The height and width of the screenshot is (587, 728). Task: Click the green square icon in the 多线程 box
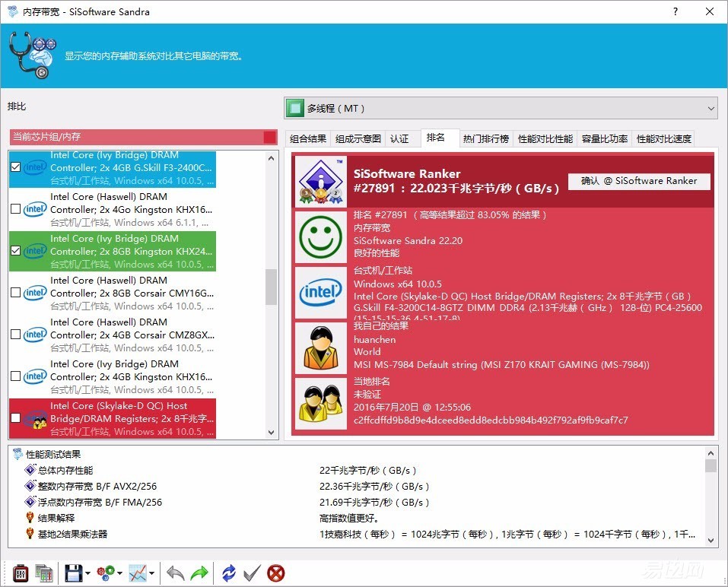point(294,108)
